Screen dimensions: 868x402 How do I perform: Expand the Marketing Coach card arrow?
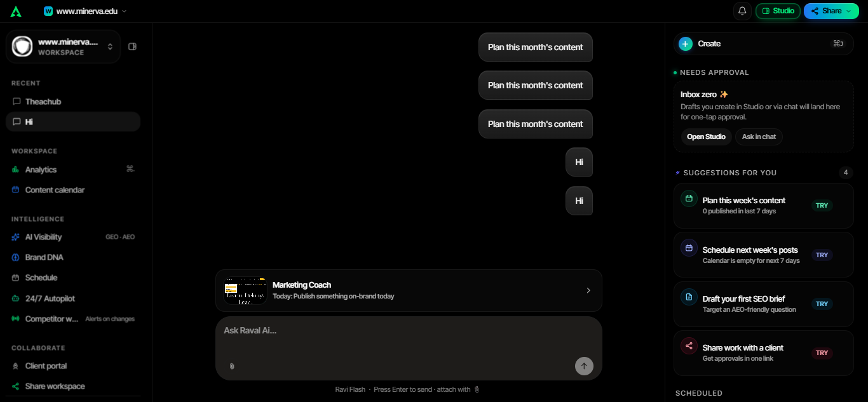[x=588, y=290]
